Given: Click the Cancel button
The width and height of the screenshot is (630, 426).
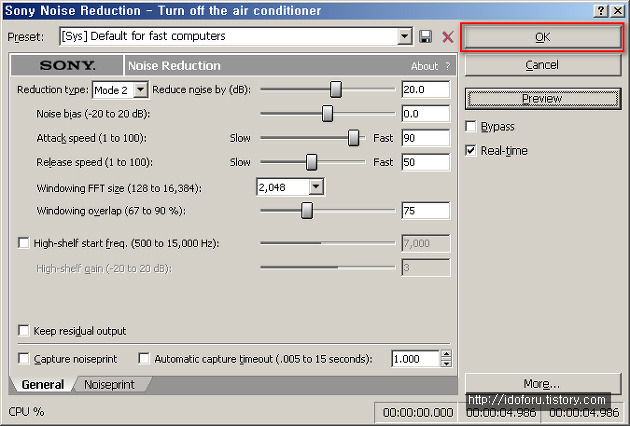Looking at the screenshot, I should 542,65.
